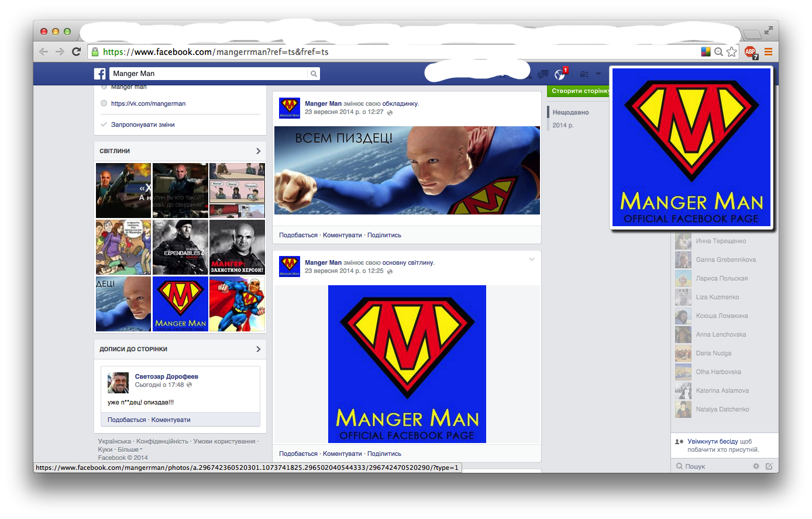The width and height of the screenshot is (812, 519).
Task: Open the large Manger Man logo image in post
Action: click(x=407, y=364)
